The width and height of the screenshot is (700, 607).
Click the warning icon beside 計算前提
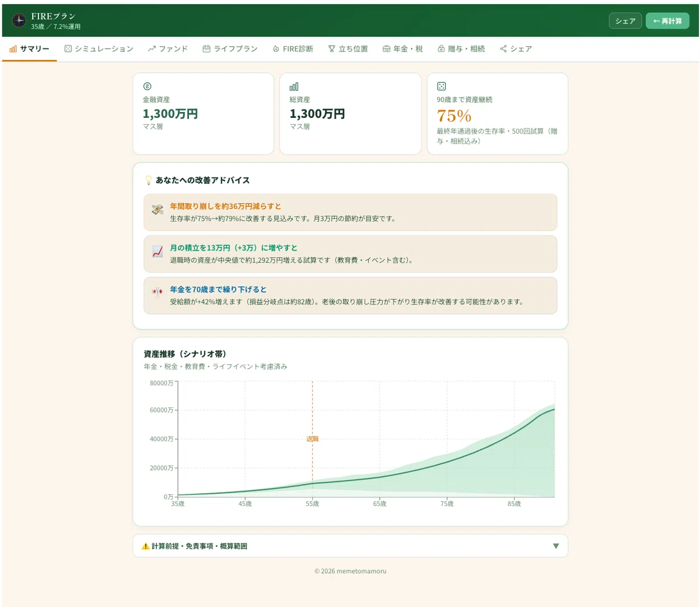146,546
